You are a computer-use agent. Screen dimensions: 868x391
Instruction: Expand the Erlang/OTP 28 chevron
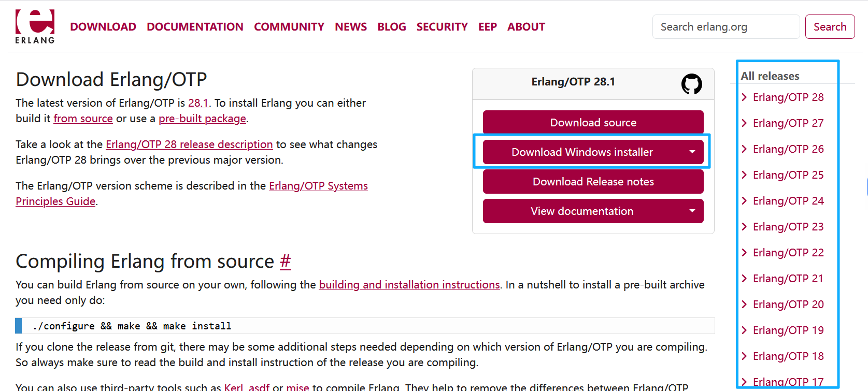745,97
